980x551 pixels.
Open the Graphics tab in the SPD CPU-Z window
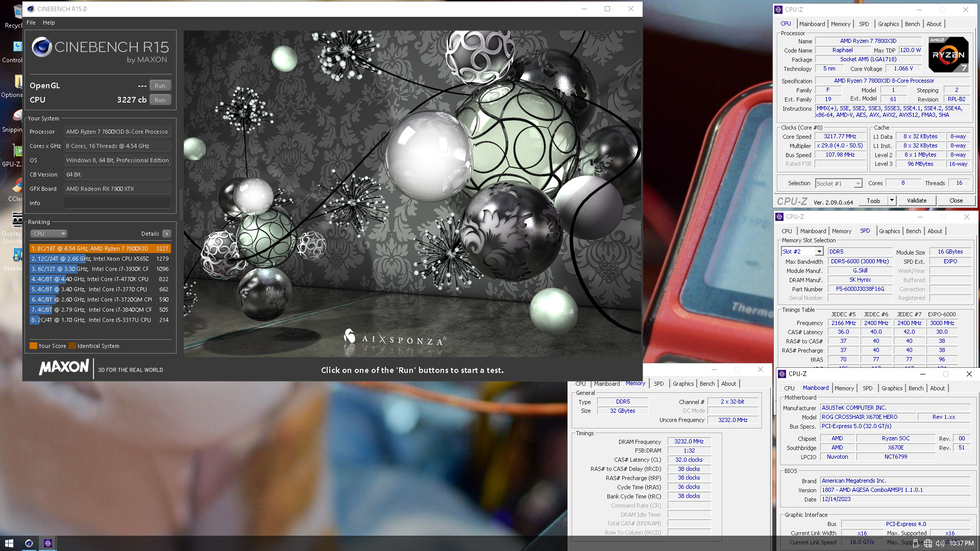889,231
